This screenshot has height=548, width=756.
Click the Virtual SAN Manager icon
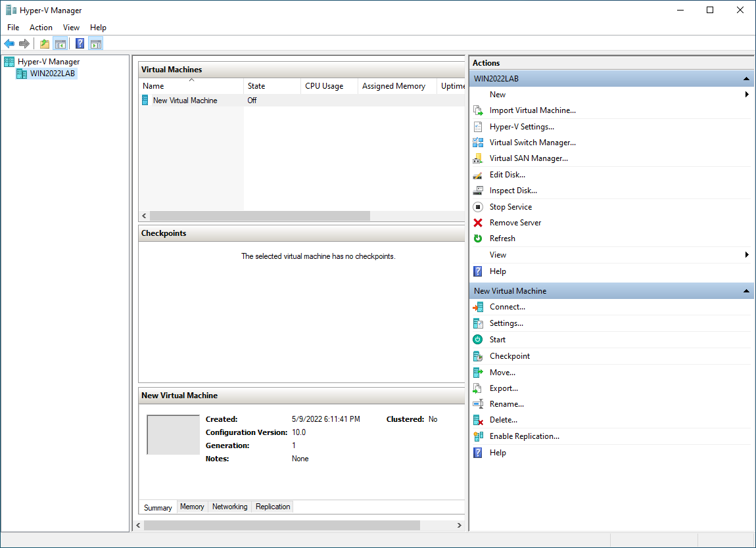[478, 158]
